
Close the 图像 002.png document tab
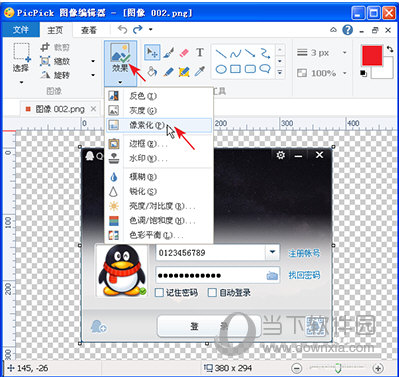click(x=94, y=109)
